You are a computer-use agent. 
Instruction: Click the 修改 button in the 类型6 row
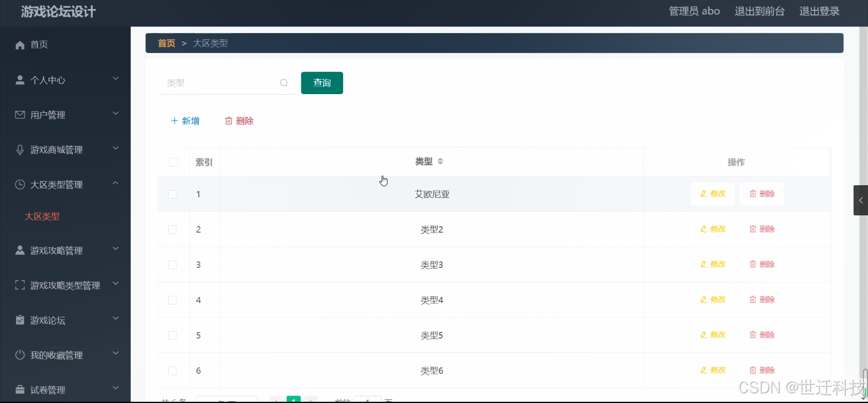(x=713, y=370)
